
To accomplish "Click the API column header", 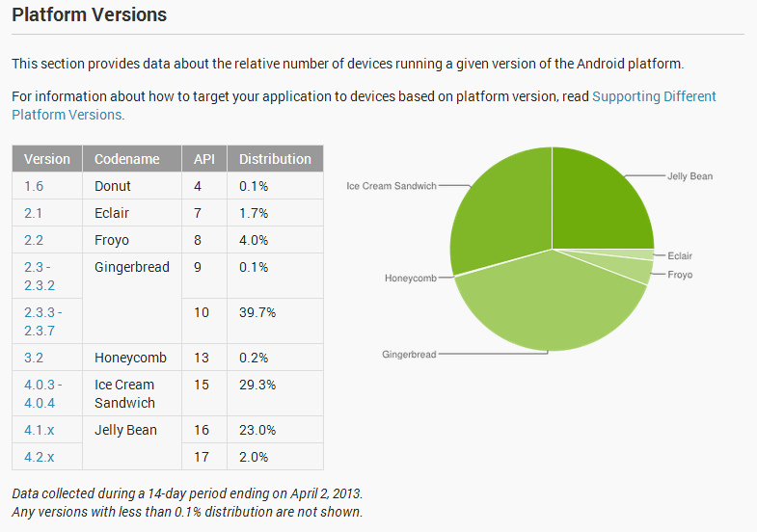I will coord(203,159).
